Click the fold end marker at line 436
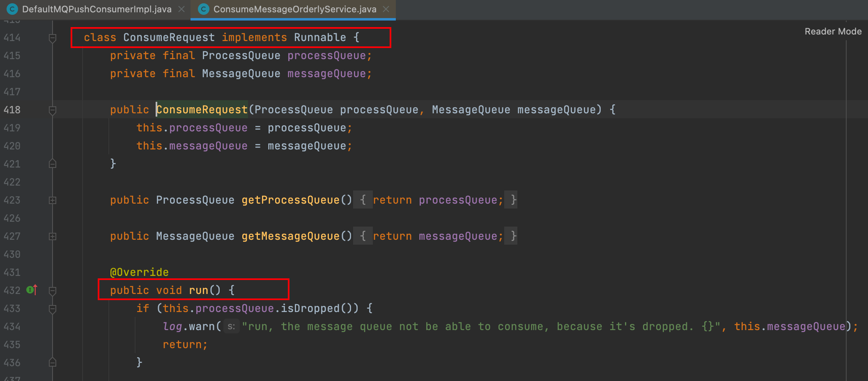 [53, 363]
